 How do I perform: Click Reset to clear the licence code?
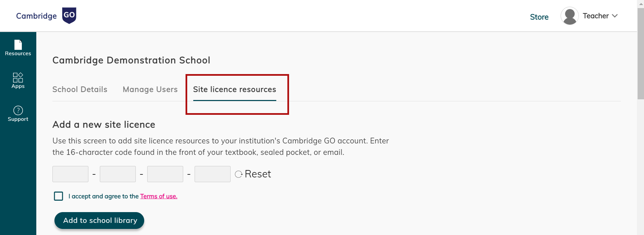[258, 174]
